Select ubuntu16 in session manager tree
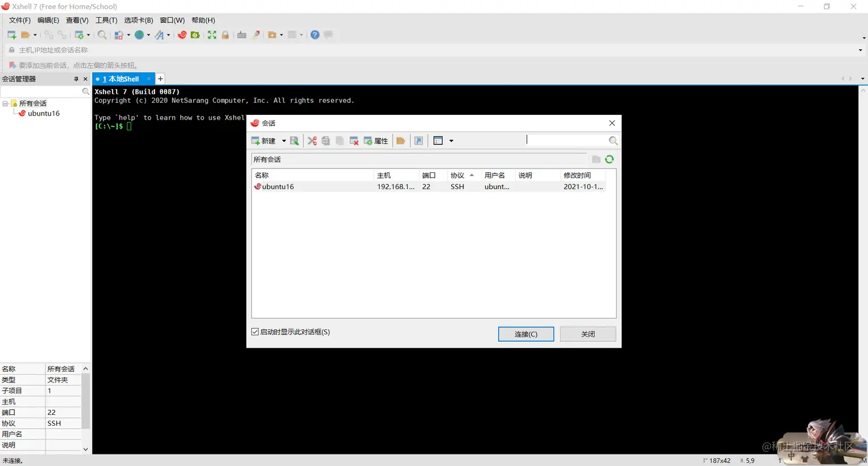The width and height of the screenshot is (868, 466). click(x=44, y=113)
